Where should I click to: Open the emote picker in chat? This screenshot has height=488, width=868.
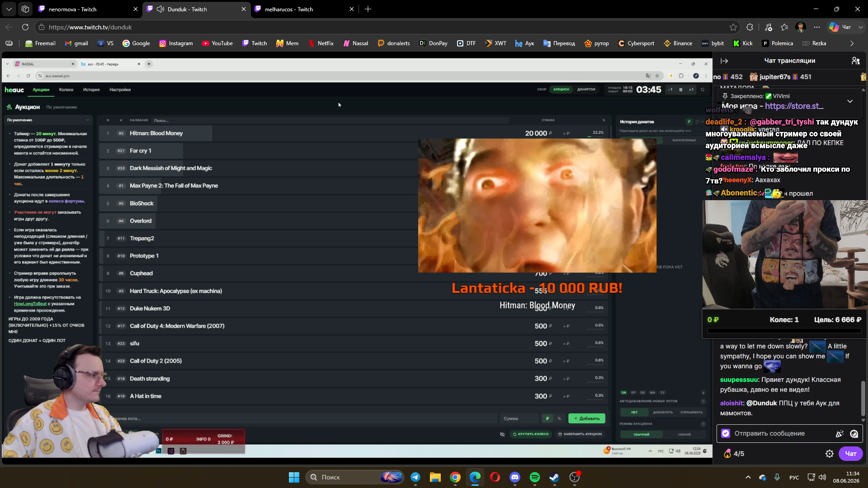click(854, 434)
